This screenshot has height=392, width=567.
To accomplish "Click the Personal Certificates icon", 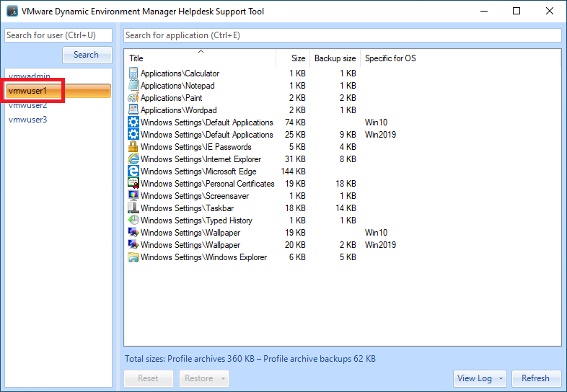I will tap(133, 184).
